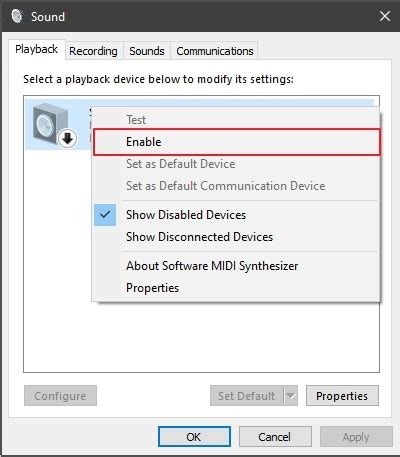
Task: Click the Cancel button
Action: [x=275, y=437]
